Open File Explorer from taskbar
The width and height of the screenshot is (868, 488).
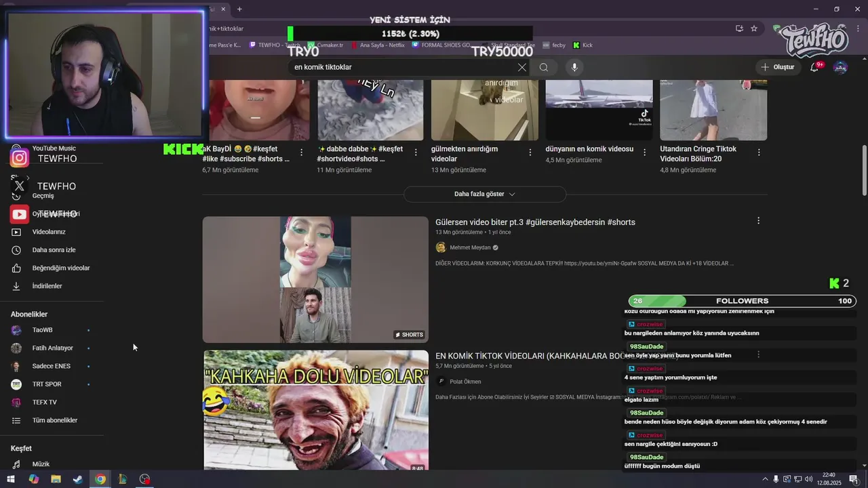coord(56,479)
